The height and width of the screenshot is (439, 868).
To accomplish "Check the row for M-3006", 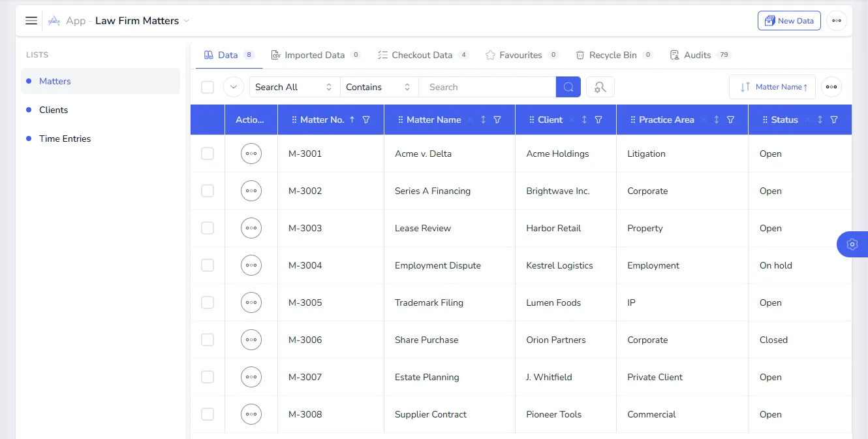I will 208,340.
